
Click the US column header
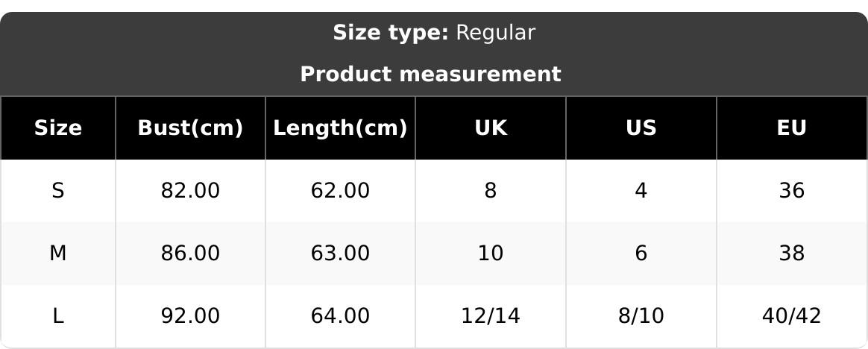point(641,128)
